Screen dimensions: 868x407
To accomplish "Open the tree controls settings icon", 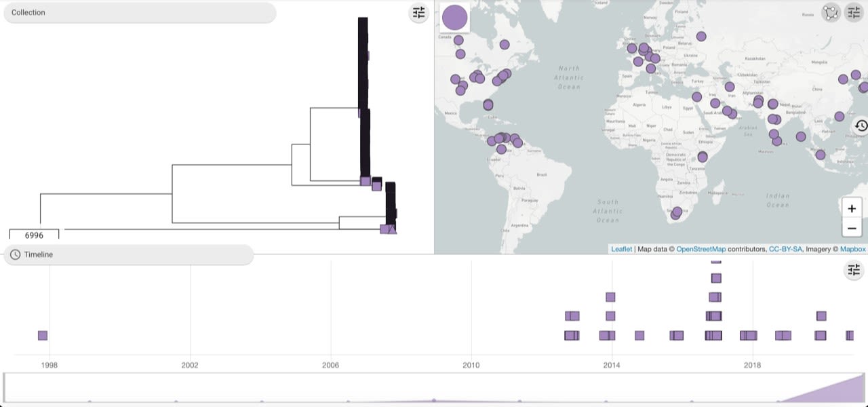I will [x=418, y=13].
